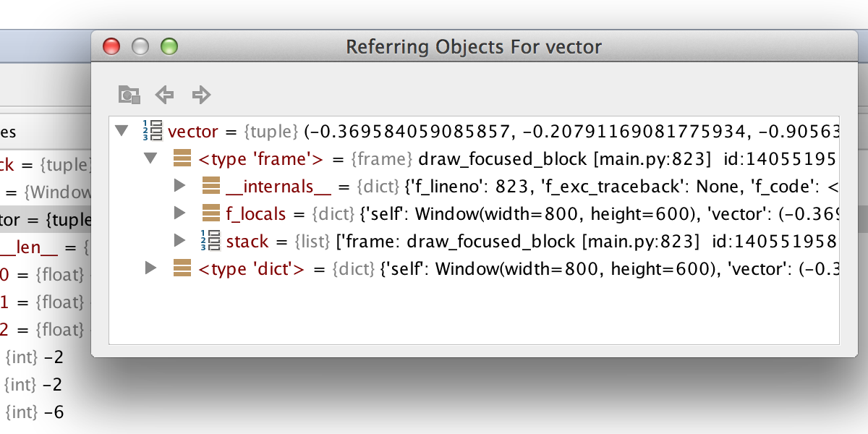Collapse the type 'frame' node
Viewport: 868px width, 434px height.
(151, 159)
